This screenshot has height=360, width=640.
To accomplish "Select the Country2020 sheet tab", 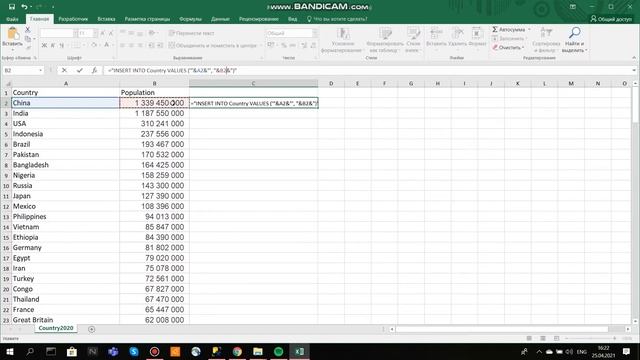I will 56,328.
